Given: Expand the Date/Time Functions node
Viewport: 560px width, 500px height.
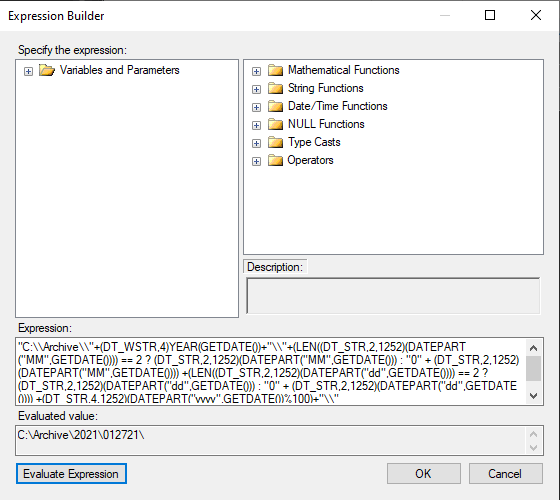Looking at the screenshot, I should [x=256, y=107].
